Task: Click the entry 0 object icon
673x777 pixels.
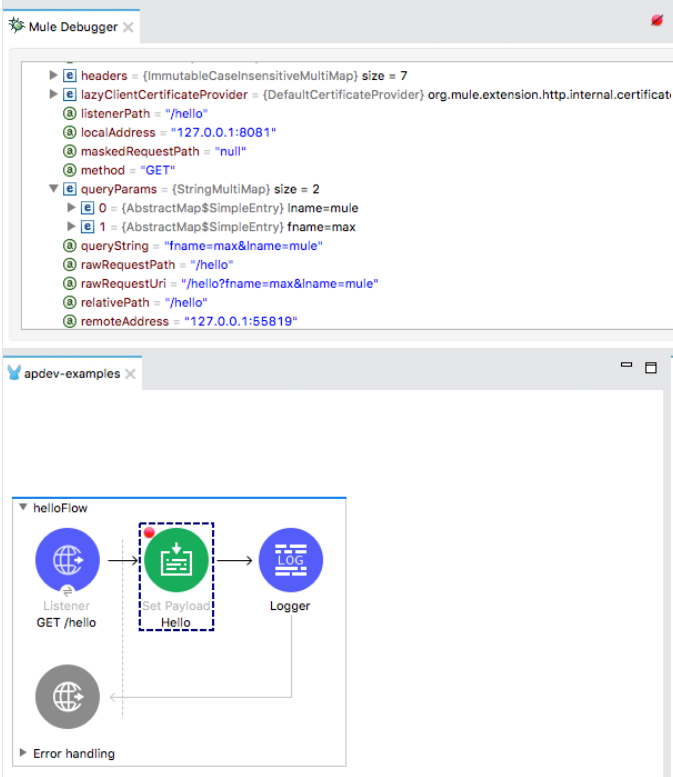Action: tap(87, 208)
